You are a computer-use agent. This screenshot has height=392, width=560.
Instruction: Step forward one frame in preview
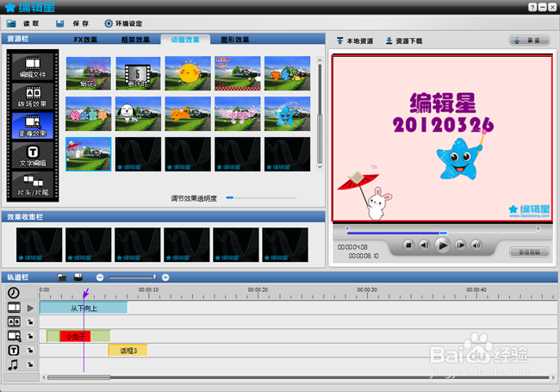pos(460,245)
